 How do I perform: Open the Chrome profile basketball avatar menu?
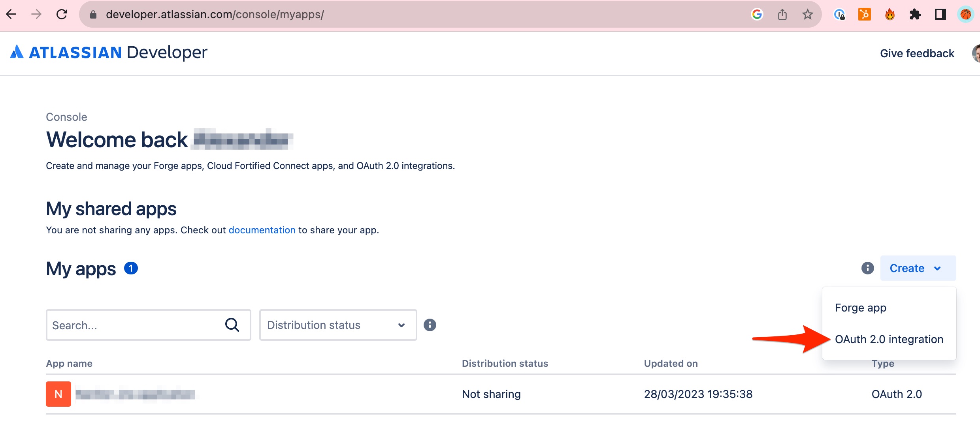click(x=966, y=14)
